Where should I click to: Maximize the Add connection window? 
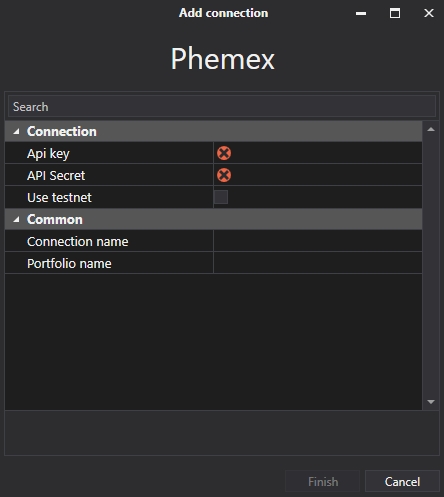coord(395,13)
